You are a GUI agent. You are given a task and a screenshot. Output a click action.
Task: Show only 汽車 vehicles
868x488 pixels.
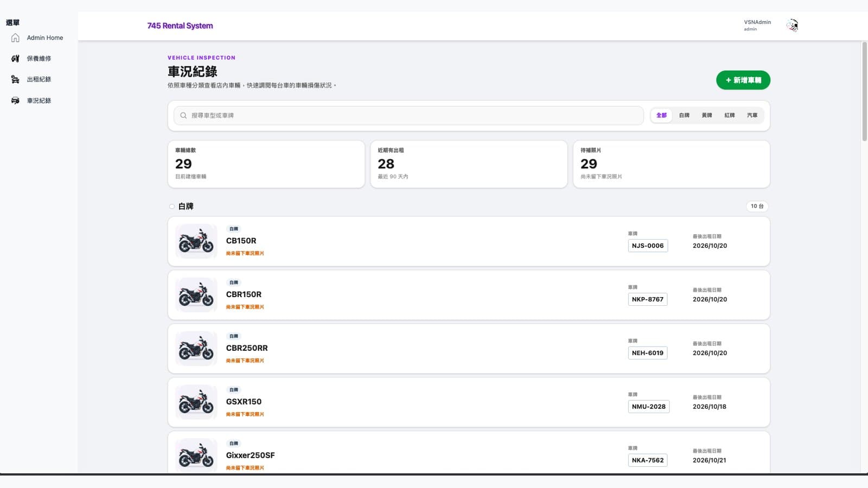tap(752, 115)
